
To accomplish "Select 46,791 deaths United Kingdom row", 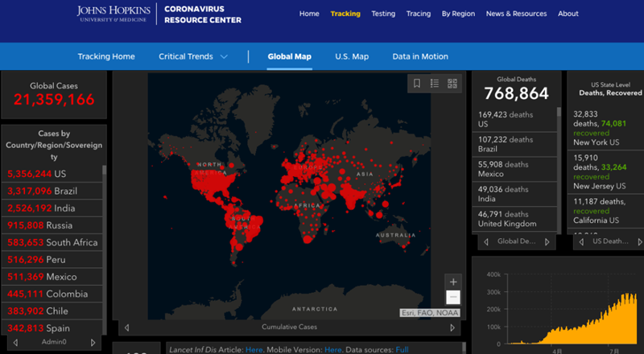I will coord(514,219).
